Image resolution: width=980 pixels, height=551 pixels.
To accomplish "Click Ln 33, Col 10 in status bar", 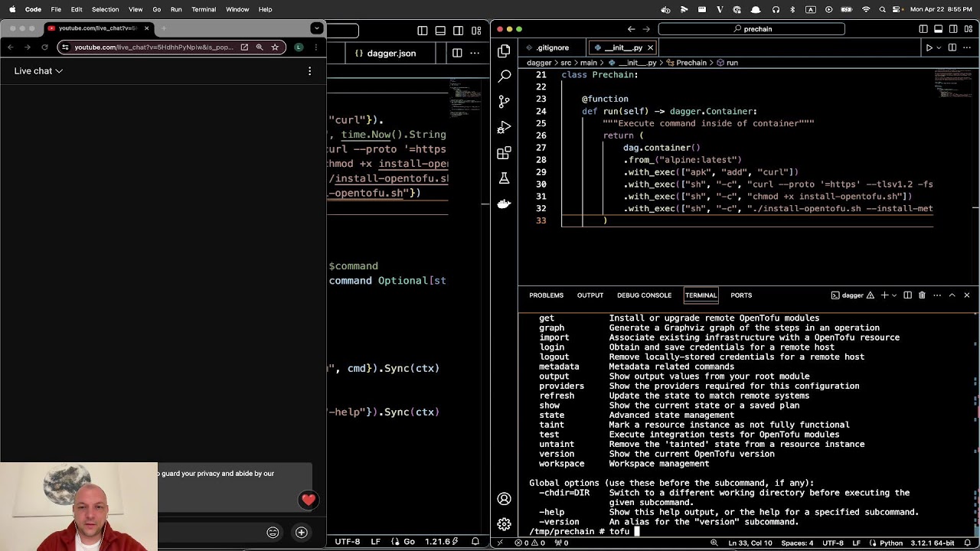I will pyautogui.click(x=750, y=543).
